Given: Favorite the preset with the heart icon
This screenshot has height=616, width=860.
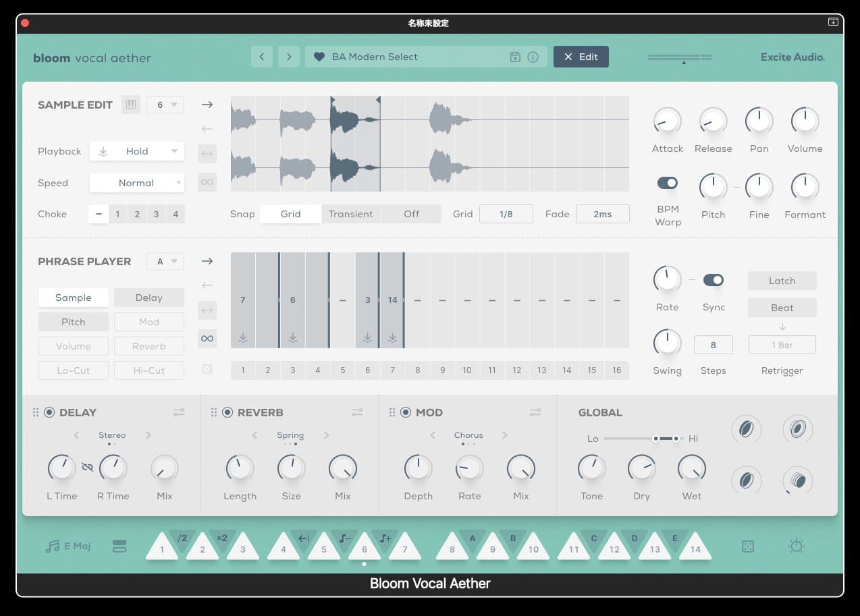Looking at the screenshot, I should tap(319, 57).
